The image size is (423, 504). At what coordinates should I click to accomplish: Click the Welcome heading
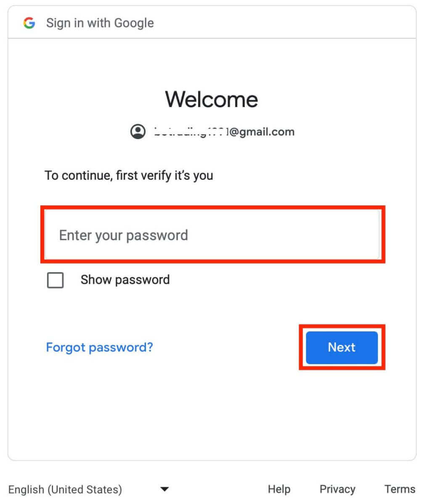click(211, 100)
